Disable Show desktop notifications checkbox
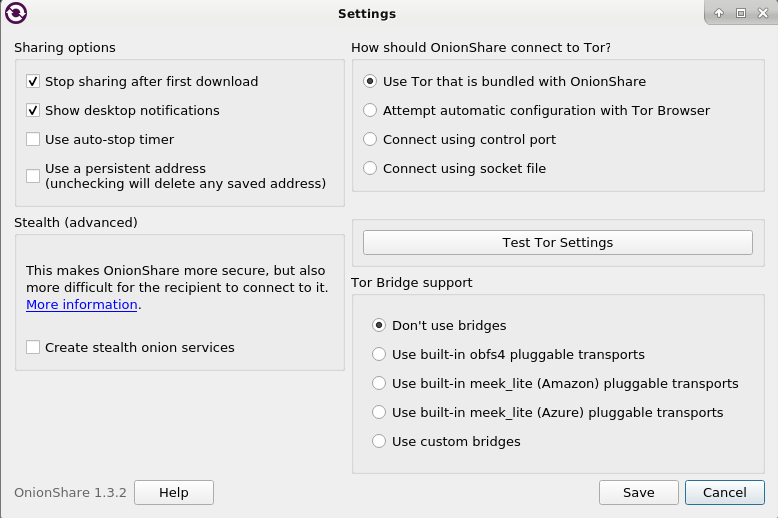Screen dimensions: 778x518 click(34, 111)
